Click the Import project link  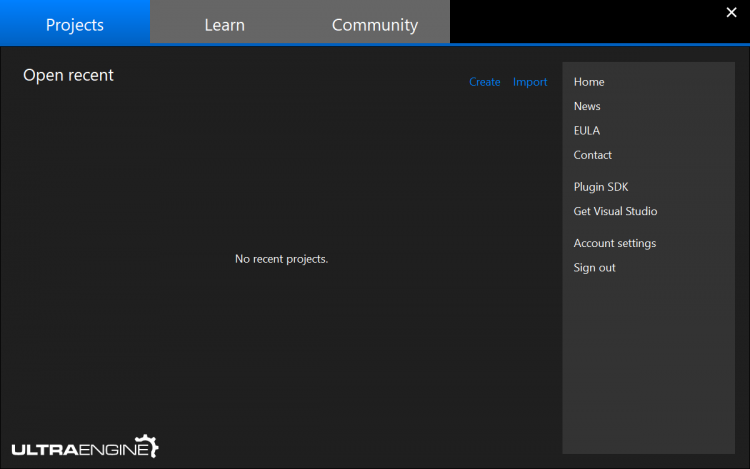[529, 82]
